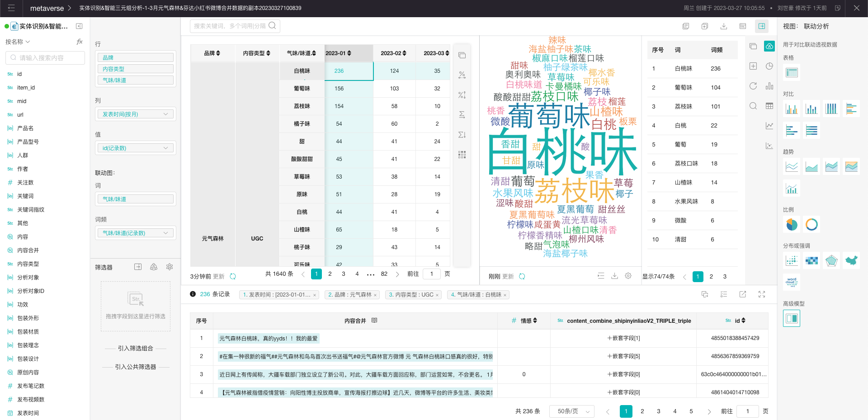Open detail table in new window icon

tap(743, 294)
